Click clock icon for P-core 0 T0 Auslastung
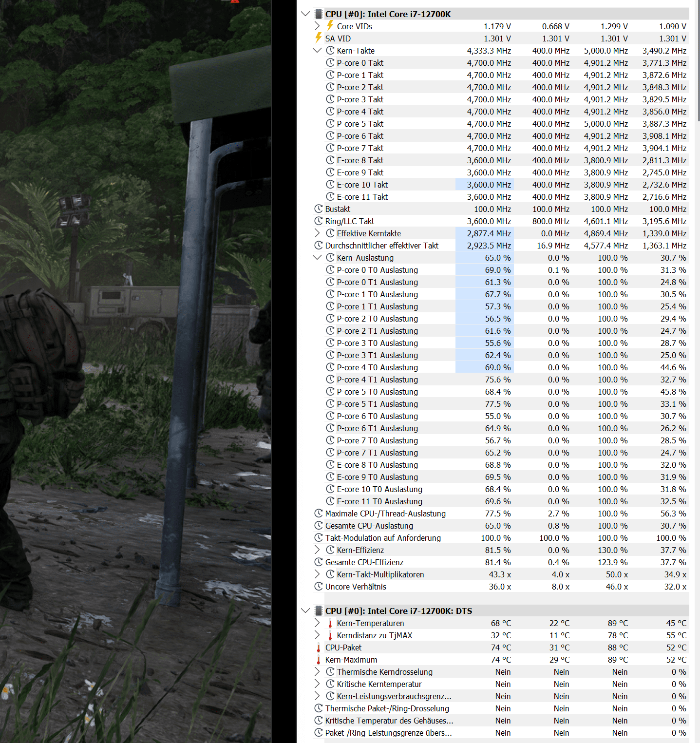This screenshot has width=700, height=743. [330, 270]
